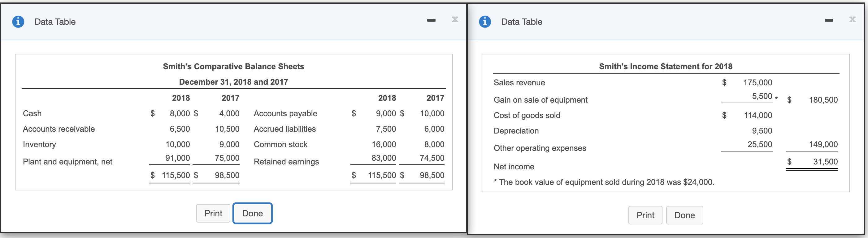The image size is (868, 238).
Task: Select sales revenue amount 175,000
Action: (758, 83)
